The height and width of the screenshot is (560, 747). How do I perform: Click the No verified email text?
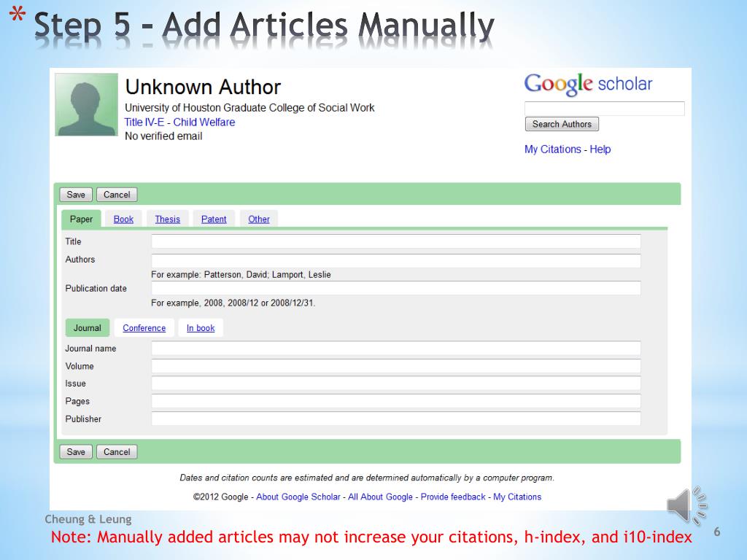(163, 136)
